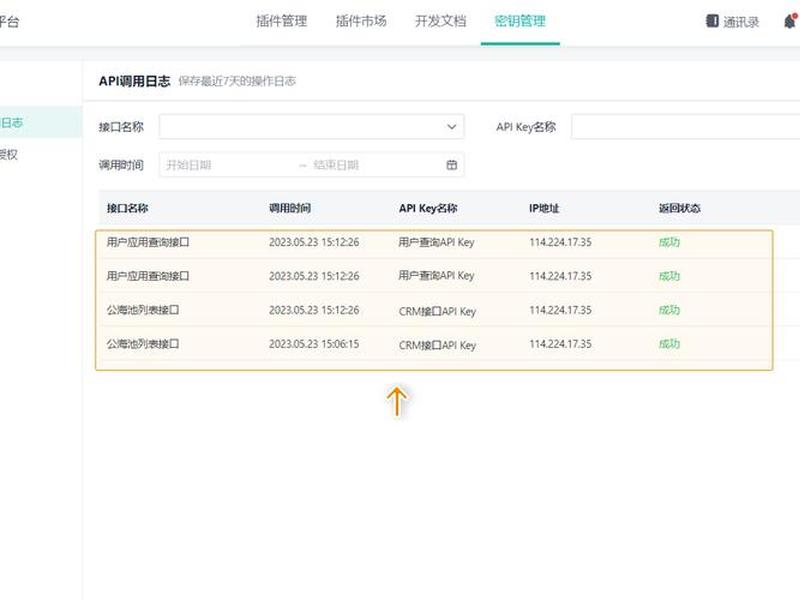Viewport: 800px width, 600px height.
Task: Select first 用户应用查询接口 row name
Action: point(148,242)
